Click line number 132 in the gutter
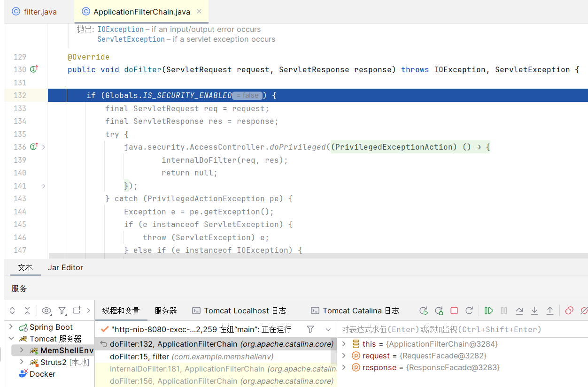The width and height of the screenshot is (588, 387). [20, 95]
